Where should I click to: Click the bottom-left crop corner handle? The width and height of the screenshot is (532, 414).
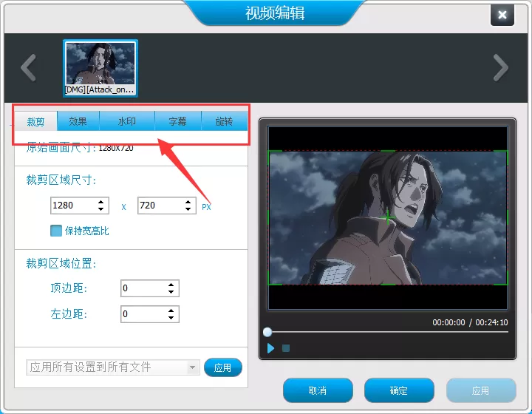pos(270,283)
